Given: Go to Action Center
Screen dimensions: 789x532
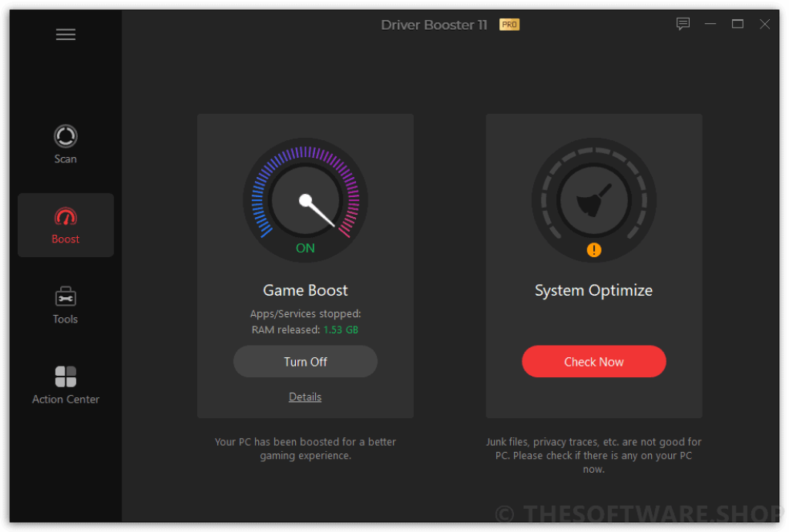Looking at the screenshot, I should pyautogui.click(x=65, y=385).
